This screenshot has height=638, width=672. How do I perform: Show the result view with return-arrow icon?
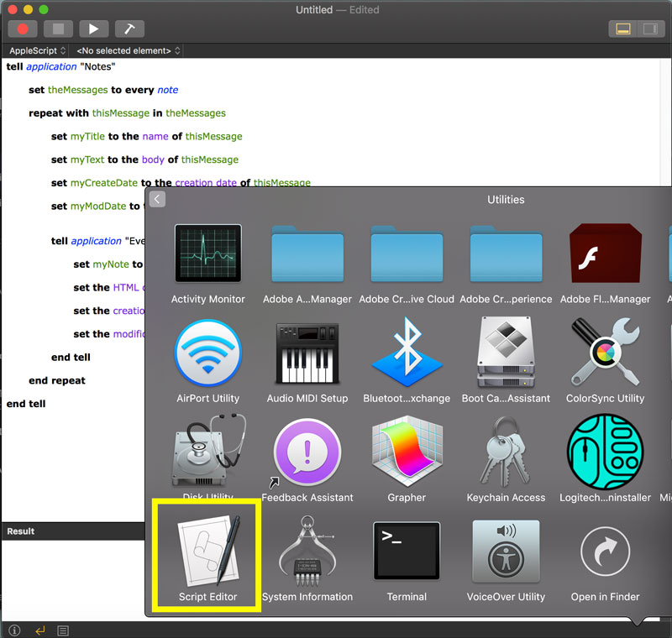(40, 630)
